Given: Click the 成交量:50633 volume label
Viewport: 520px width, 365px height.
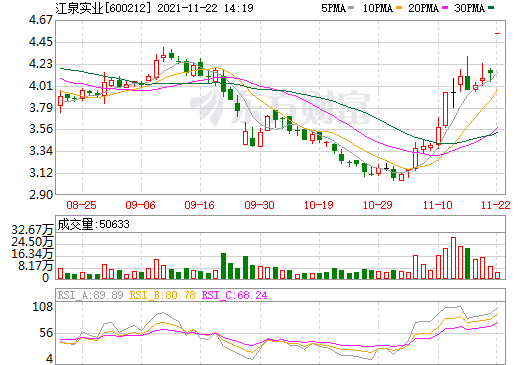Looking at the screenshot, I should click(x=93, y=224).
